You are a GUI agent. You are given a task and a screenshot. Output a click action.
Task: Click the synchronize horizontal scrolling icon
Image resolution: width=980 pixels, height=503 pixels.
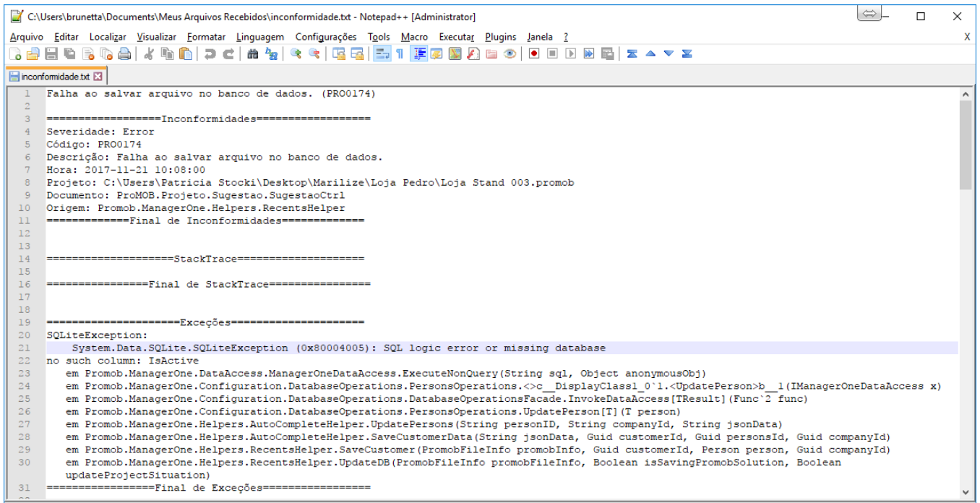pyautogui.click(x=357, y=53)
